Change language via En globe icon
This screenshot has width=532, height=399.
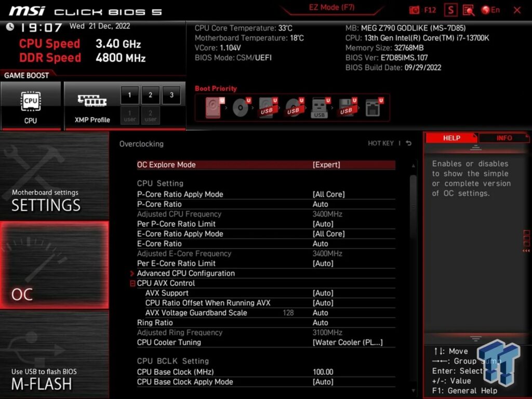[490, 10]
